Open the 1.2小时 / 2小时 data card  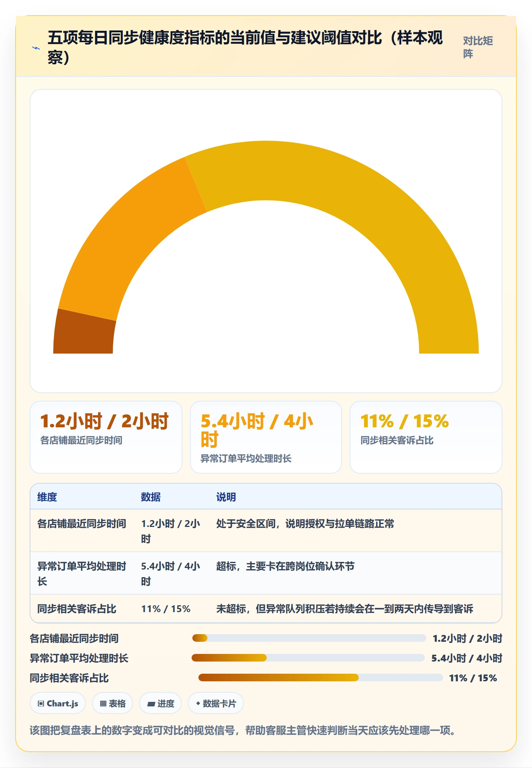[x=106, y=437]
